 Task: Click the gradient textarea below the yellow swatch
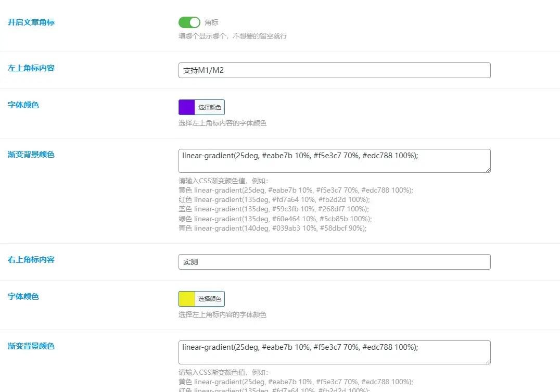click(x=334, y=352)
